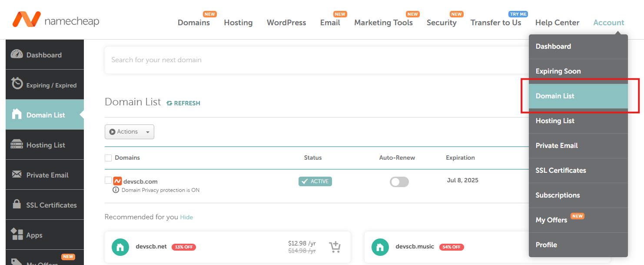The width and height of the screenshot is (644, 265).
Task: Click the green house icon for devscb.net
Action: point(120,247)
